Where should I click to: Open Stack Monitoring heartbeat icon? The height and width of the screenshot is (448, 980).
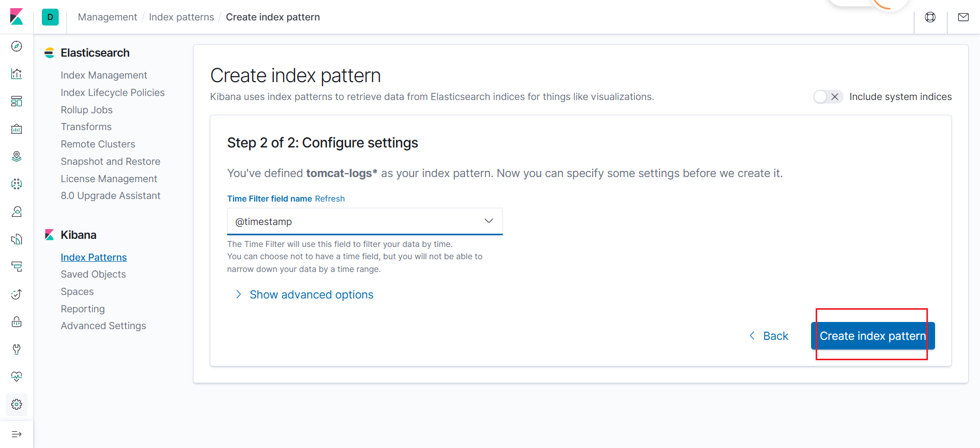[x=16, y=377]
